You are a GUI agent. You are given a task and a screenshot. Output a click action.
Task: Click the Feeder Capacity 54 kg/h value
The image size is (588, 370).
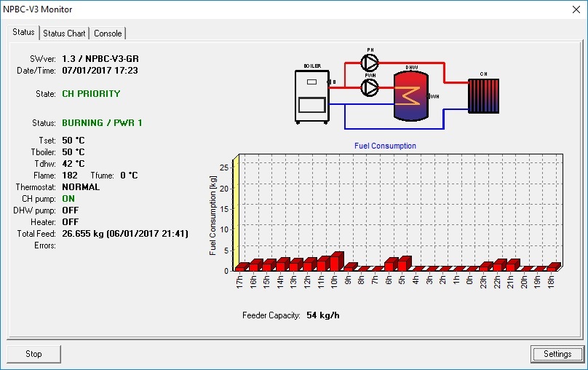323,315
